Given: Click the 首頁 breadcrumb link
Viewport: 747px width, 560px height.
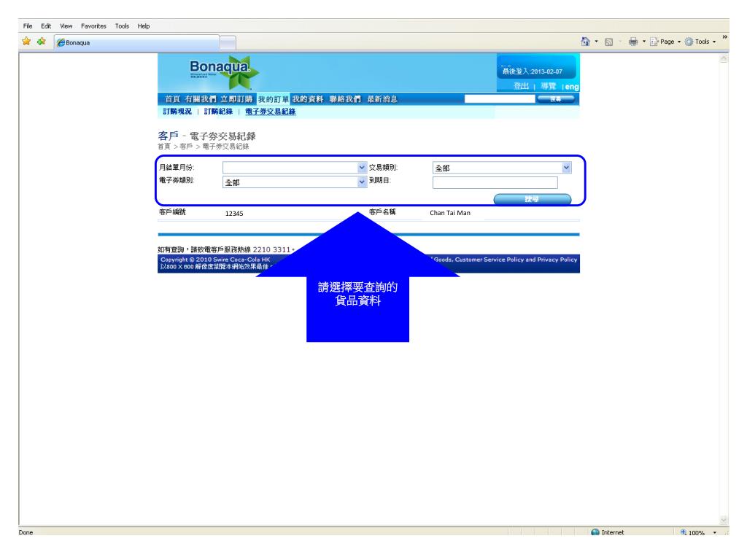Looking at the screenshot, I should 164,146.
